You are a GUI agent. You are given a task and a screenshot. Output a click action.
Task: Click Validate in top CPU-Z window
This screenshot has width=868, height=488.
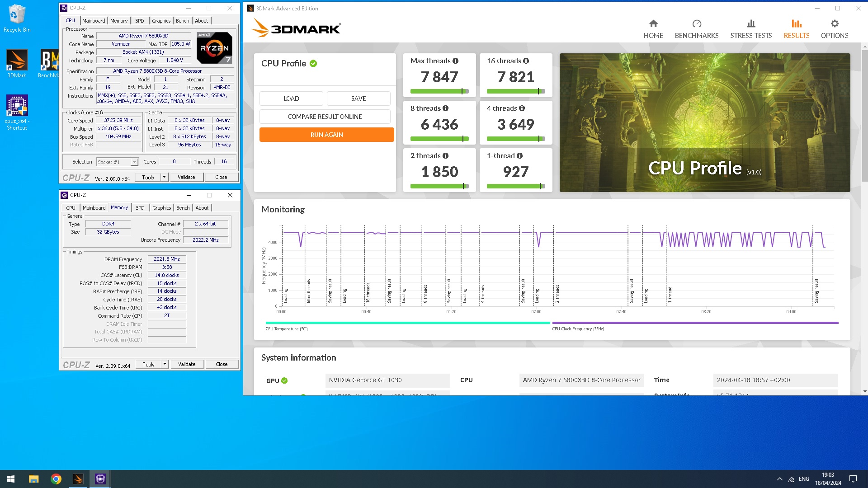(x=186, y=177)
